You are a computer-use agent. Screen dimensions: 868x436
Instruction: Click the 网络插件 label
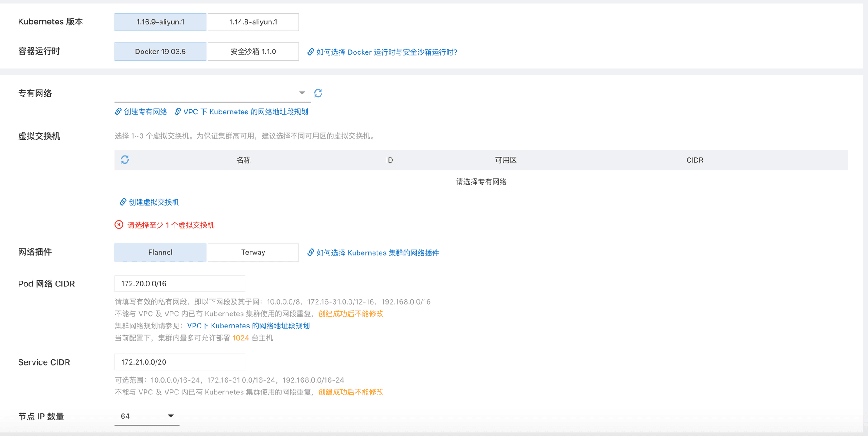point(35,252)
